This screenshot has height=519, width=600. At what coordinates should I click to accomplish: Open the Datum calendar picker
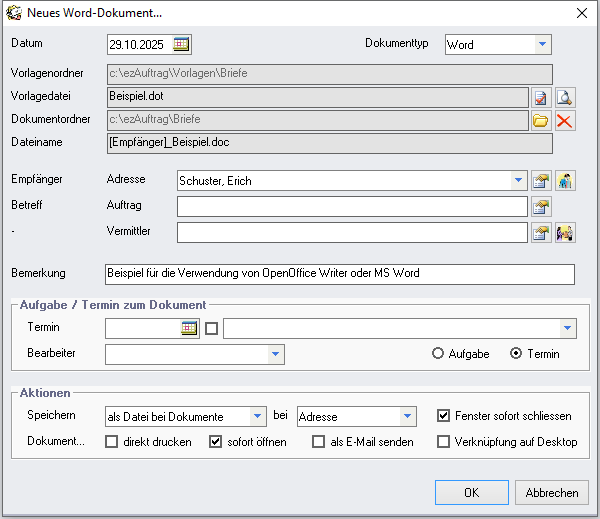(x=181, y=44)
